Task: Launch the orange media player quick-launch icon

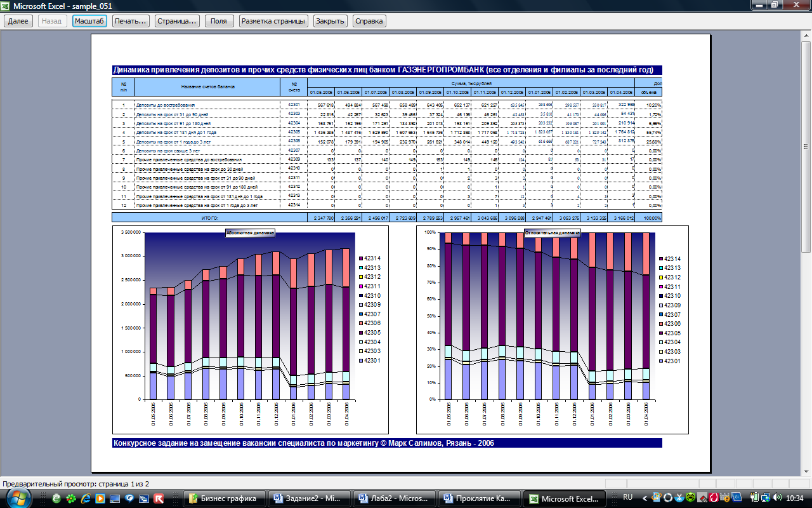Action: (x=100, y=498)
